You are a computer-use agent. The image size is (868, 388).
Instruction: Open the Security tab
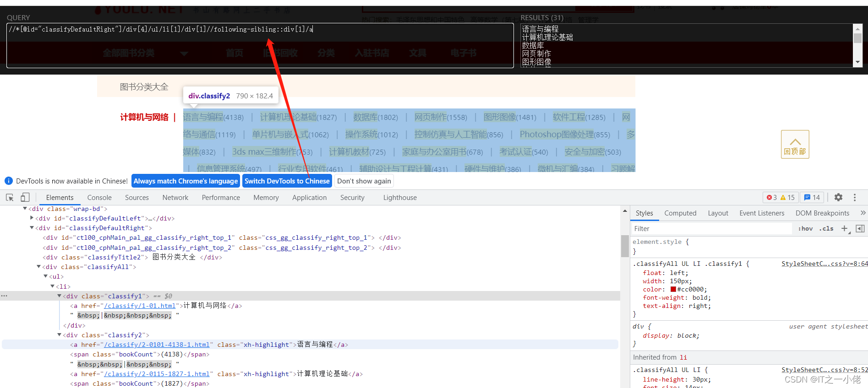pos(352,197)
